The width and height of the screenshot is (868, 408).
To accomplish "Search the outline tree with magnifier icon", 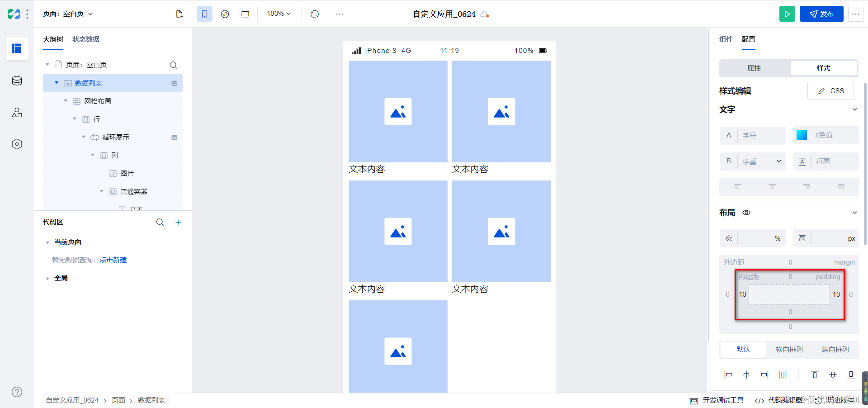I will [x=174, y=65].
